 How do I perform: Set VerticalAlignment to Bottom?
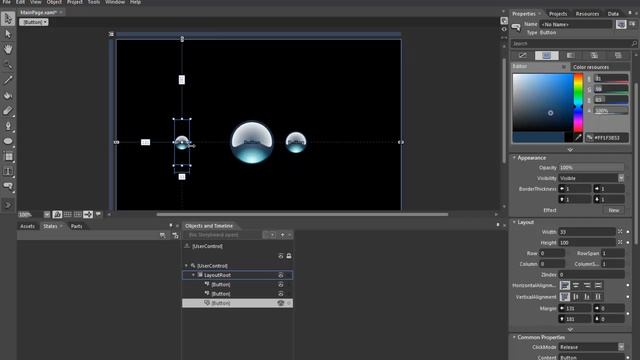pyautogui.click(x=587, y=297)
